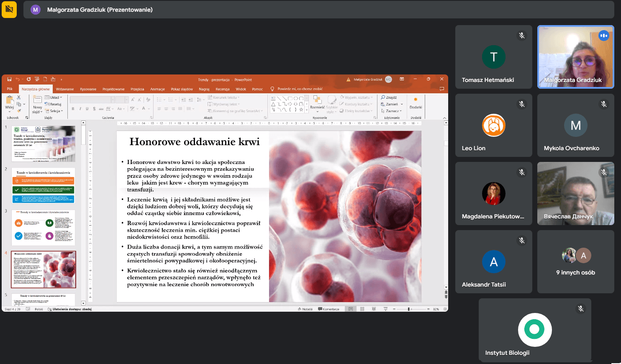This screenshot has width=621, height=364.
Task: Switch to the Widok tab
Action: click(241, 89)
